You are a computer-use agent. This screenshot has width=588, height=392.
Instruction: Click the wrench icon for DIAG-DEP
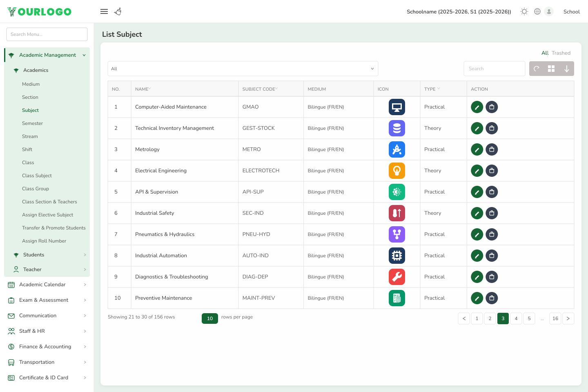point(397,277)
